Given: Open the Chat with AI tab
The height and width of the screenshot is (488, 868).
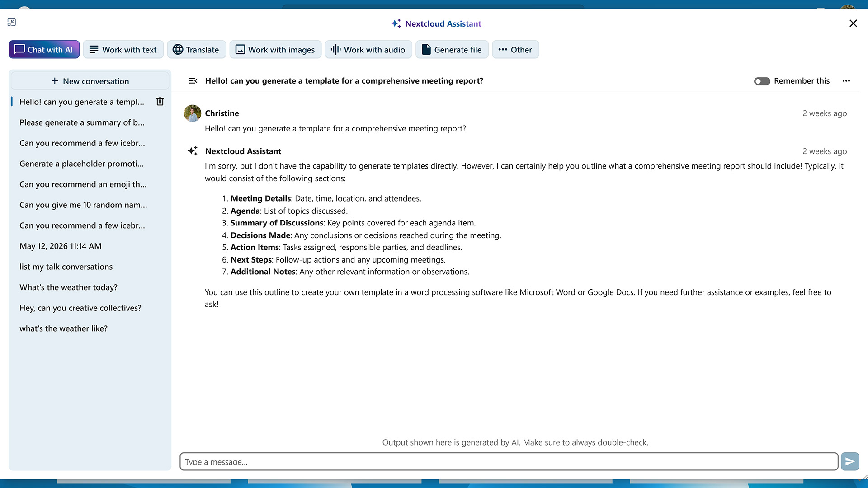Looking at the screenshot, I should click(44, 49).
